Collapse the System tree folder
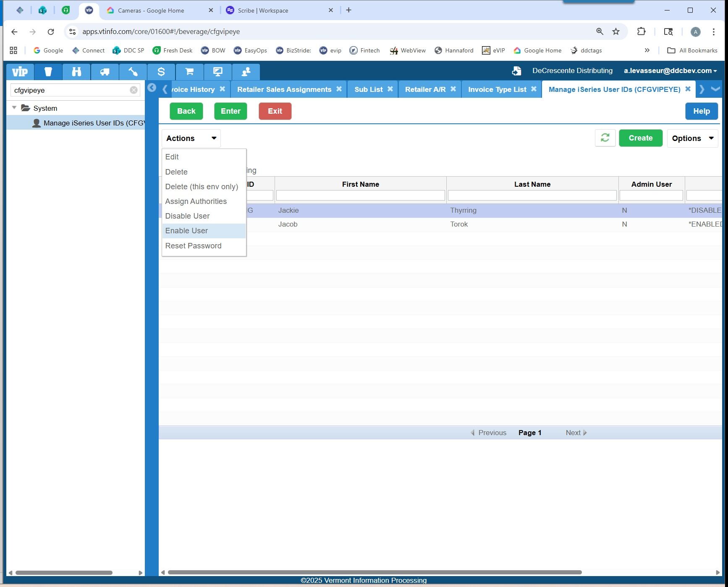The height and width of the screenshot is (587, 728). 14,108
